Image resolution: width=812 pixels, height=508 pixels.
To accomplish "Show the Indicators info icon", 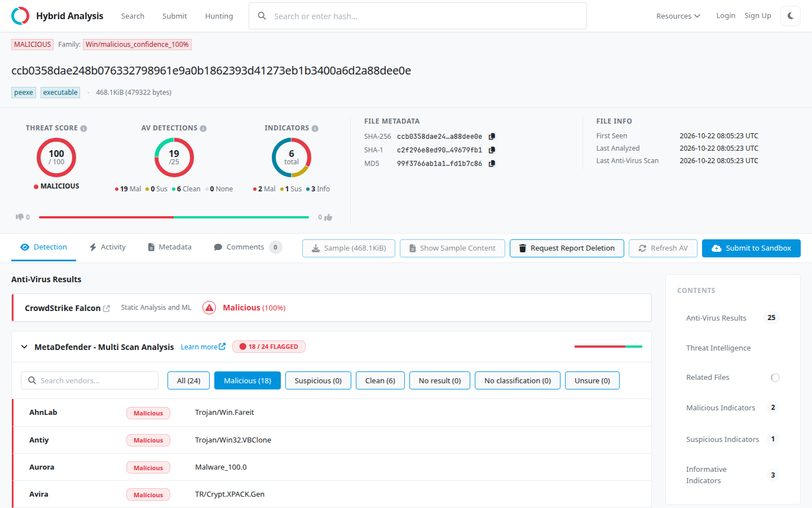I will pos(315,129).
